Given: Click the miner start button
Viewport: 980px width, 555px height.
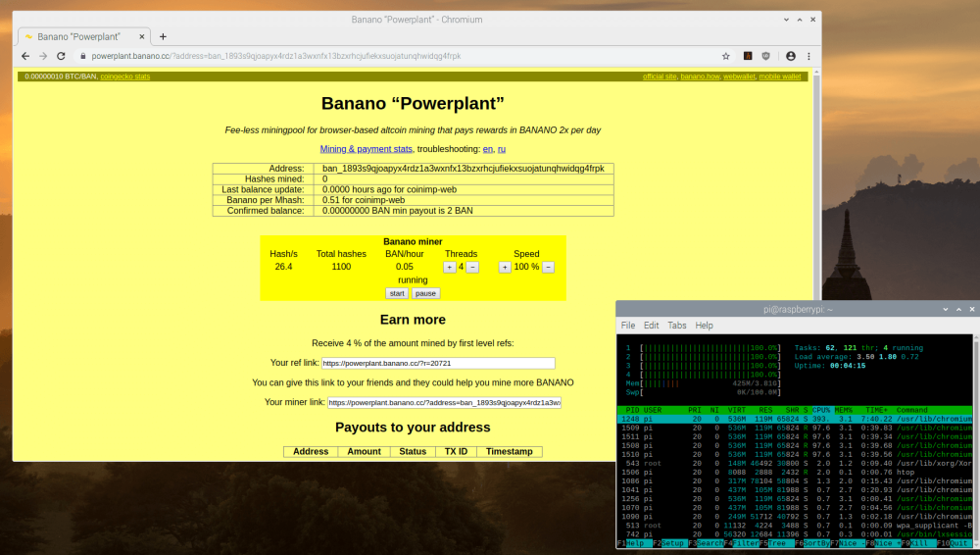Looking at the screenshot, I should (398, 293).
